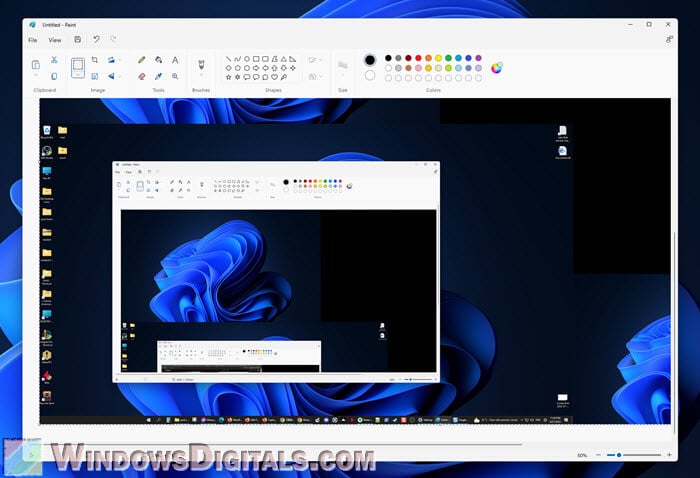The width and height of the screenshot is (700, 478).
Task: Choose the Diamond shape
Action: click(x=228, y=68)
